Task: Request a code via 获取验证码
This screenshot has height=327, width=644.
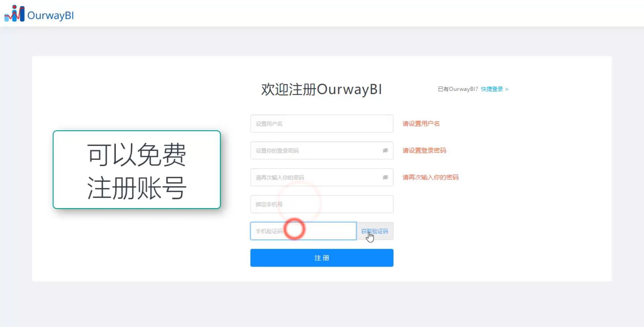Action: pyautogui.click(x=375, y=231)
